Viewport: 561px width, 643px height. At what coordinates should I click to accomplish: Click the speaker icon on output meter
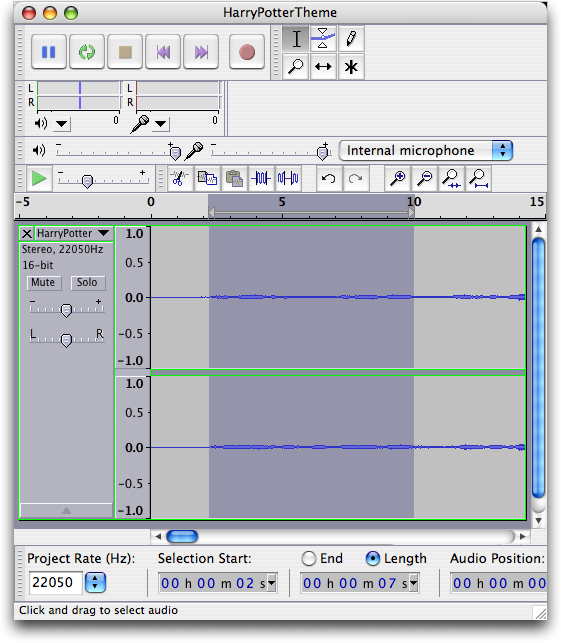41,123
